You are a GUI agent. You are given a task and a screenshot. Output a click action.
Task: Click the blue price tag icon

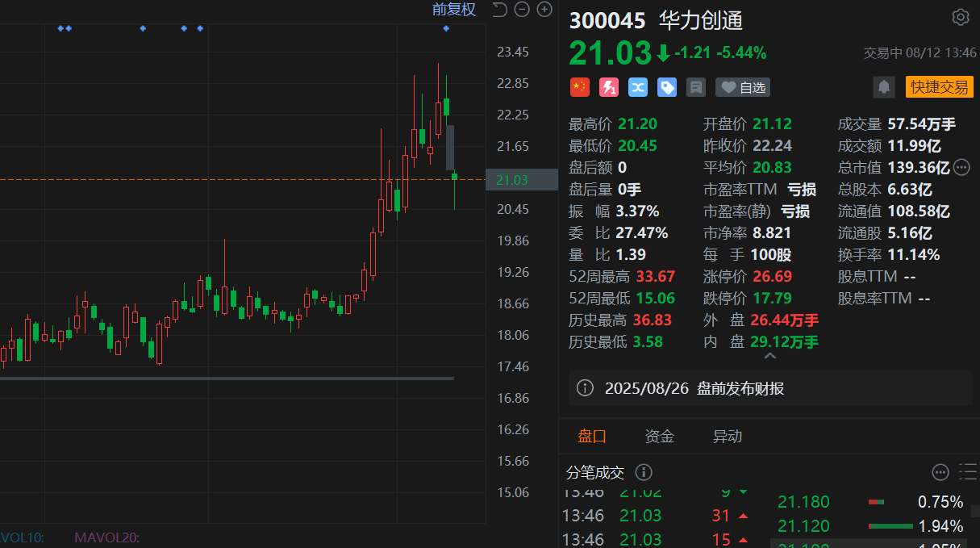pos(667,87)
